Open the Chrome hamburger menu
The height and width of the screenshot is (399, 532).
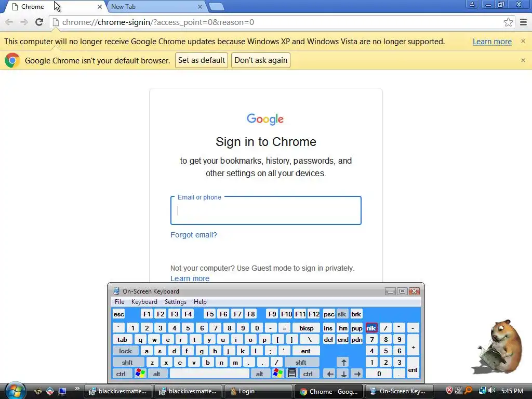pyautogui.click(x=523, y=22)
